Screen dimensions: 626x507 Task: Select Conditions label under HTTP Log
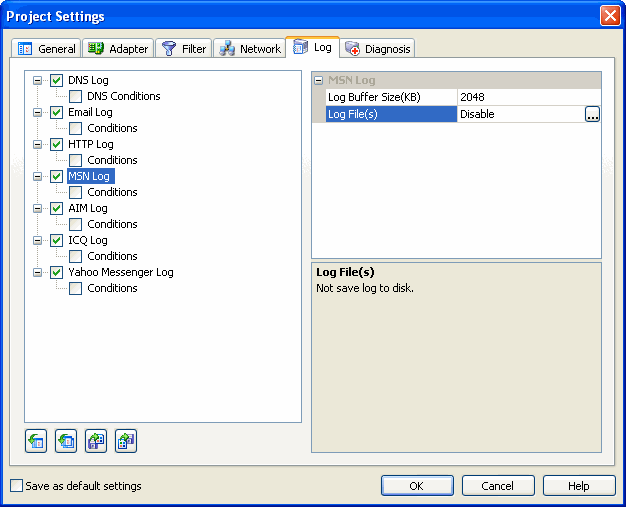point(112,160)
